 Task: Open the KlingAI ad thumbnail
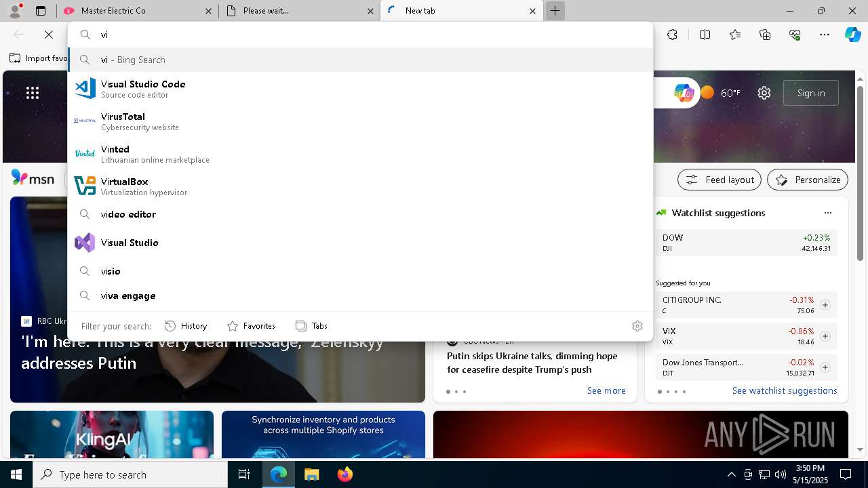112,434
